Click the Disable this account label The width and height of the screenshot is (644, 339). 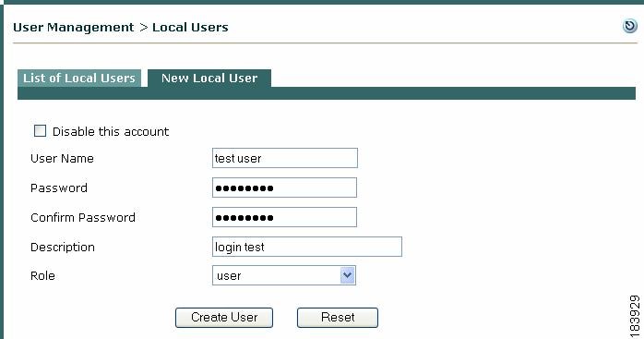point(111,132)
